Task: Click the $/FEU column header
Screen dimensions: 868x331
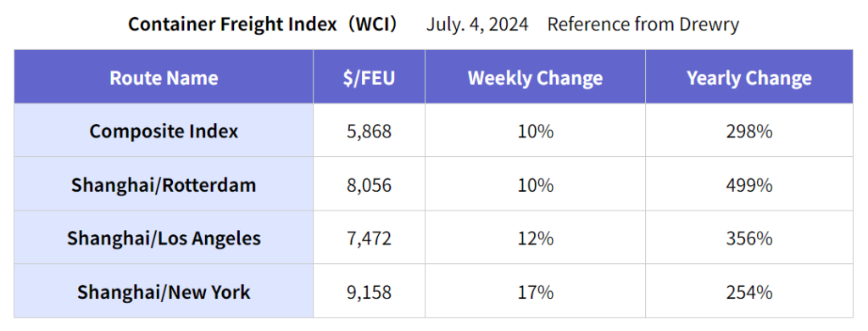Action: point(369,77)
